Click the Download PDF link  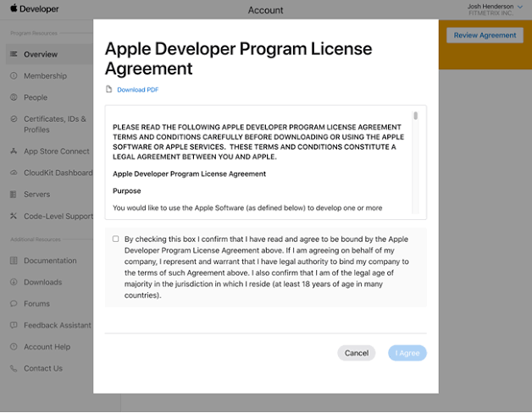(x=138, y=90)
